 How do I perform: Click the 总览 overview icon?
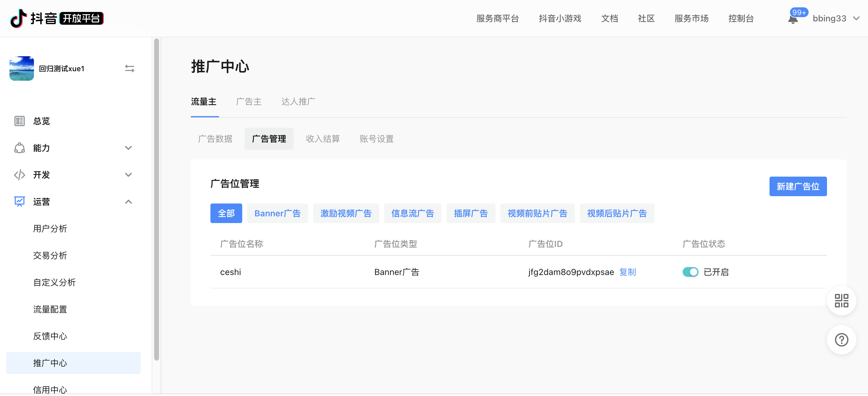tap(20, 121)
